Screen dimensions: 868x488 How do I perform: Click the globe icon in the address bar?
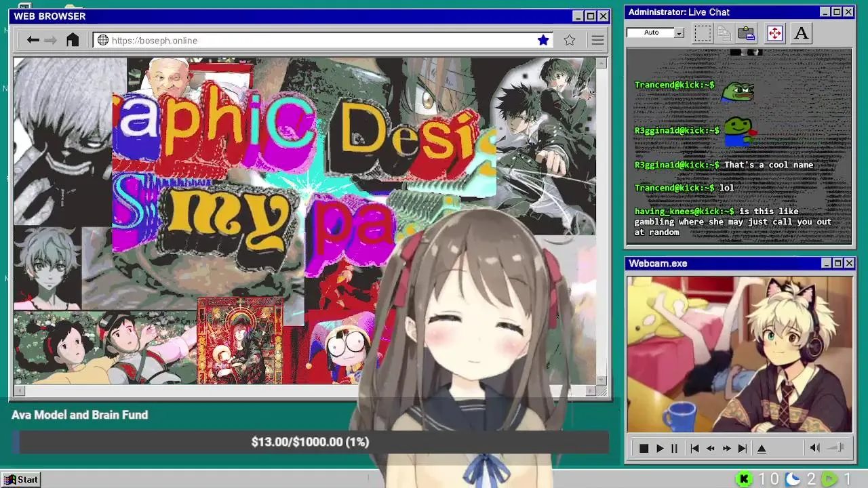click(x=103, y=40)
